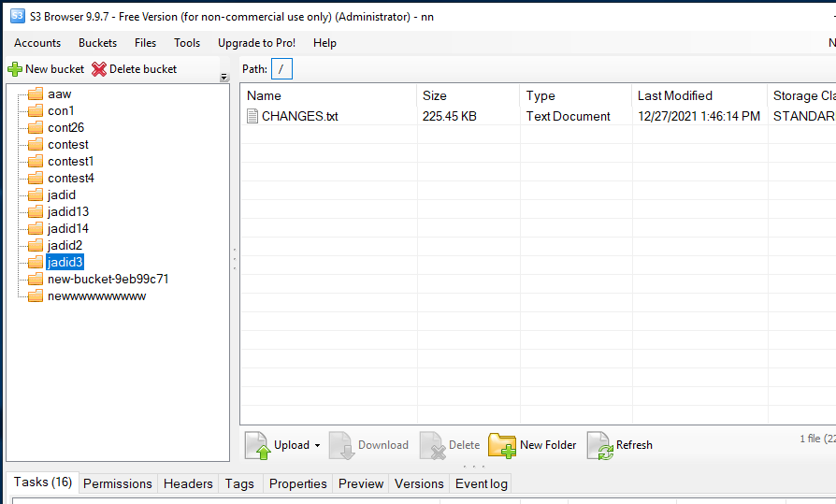Click folder icon of newwwwwwwwwww bucket
Screen dimensions: 836x504
point(36,296)
